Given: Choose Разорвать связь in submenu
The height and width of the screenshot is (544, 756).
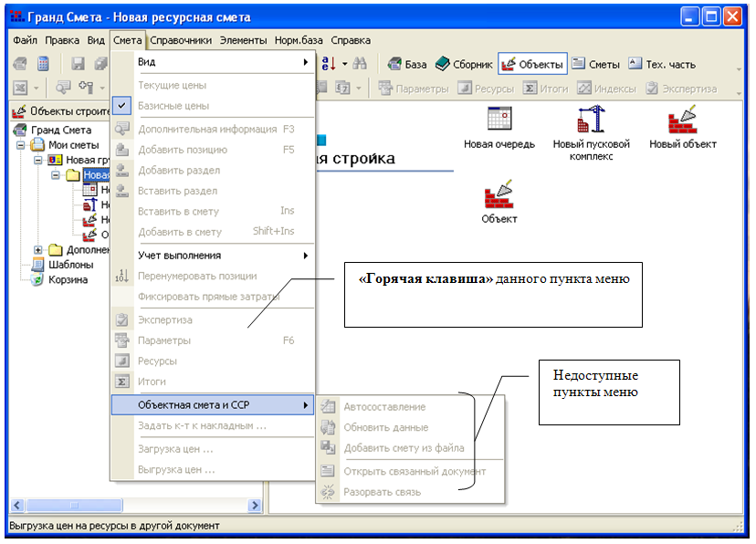Looking at the screenshot, I should pos(410,492).
